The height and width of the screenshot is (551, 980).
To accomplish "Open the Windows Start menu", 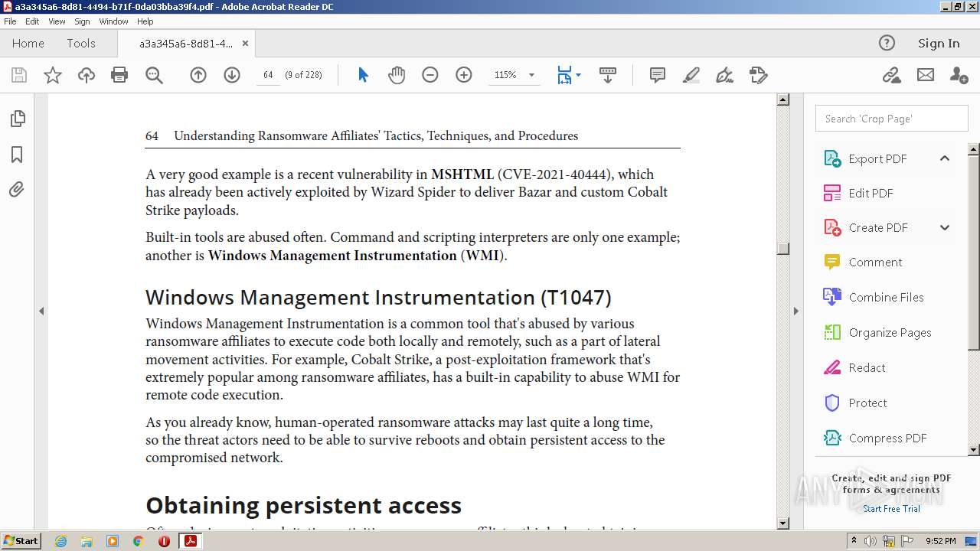I will point(21,540).
